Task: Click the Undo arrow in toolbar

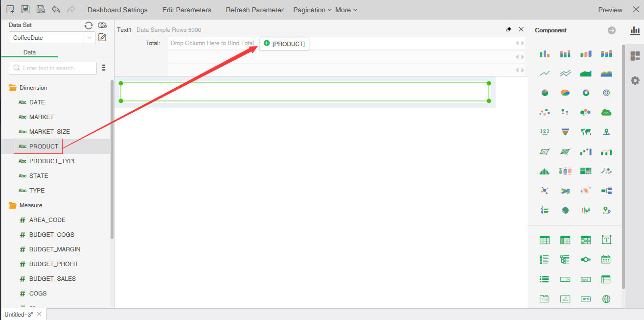Action: coord(56,10)
